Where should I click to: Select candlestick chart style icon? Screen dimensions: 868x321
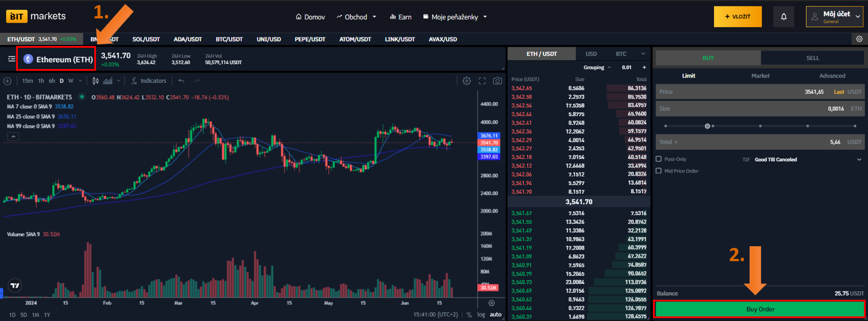point(95,81)
